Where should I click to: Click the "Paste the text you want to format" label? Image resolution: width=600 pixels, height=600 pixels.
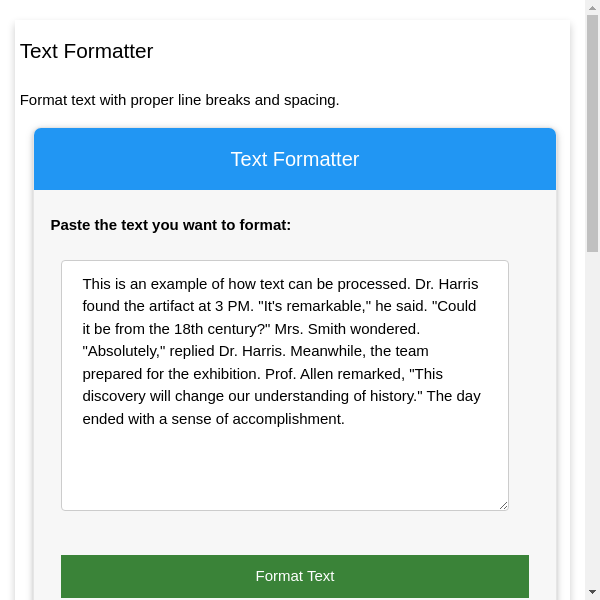[171, 225]
